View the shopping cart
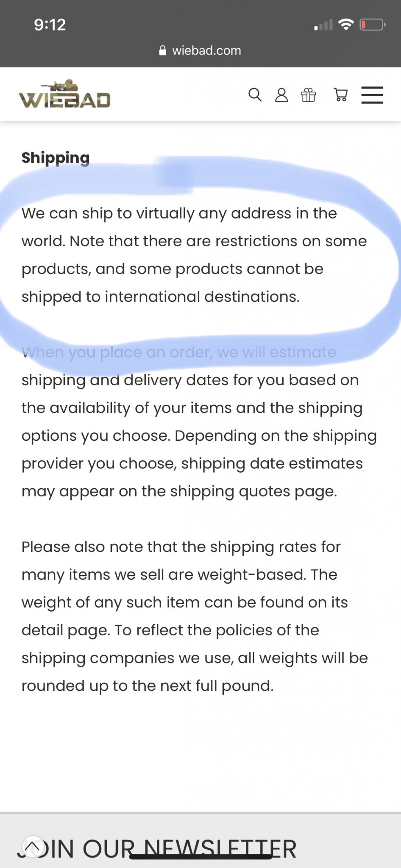The image size is (401, 868). pyautogui.click(x=341, y=95)
